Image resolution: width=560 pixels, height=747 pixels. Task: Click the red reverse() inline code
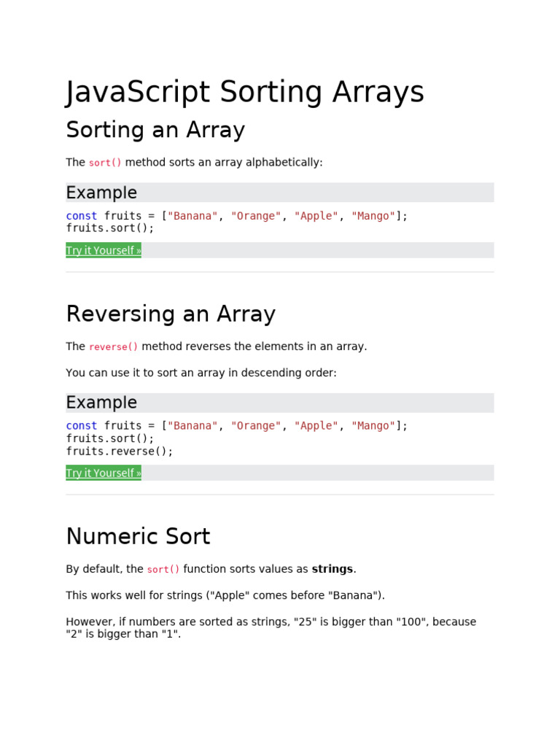click(113, 347)
